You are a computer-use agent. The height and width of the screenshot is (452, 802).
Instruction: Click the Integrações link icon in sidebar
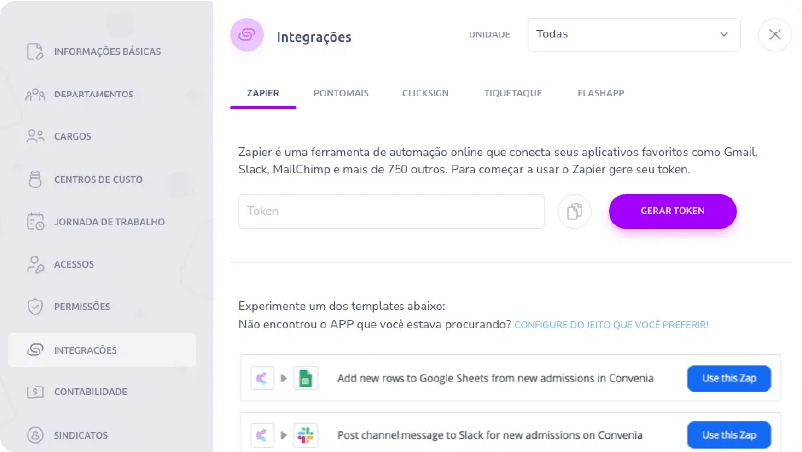point(35,350)
